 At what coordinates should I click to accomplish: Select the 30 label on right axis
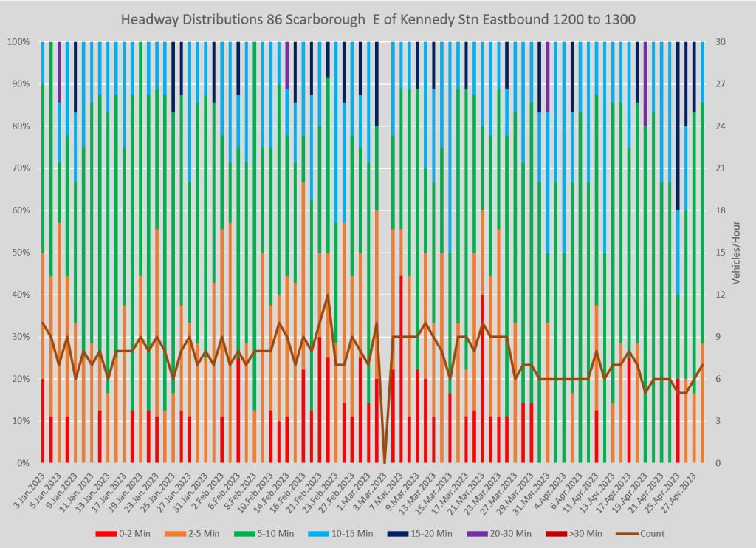tap(714, 42)
